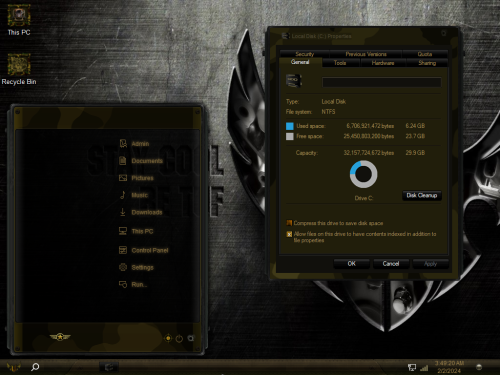This screenshot has width=500, height=375.
Task: Click the signal bars icon in system tray
Action: tap(424, 368)
